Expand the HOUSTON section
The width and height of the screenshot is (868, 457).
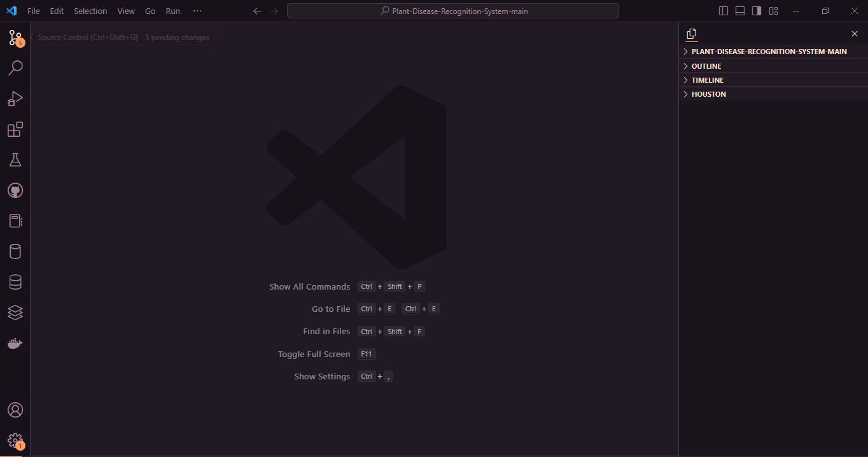point(773,94)
